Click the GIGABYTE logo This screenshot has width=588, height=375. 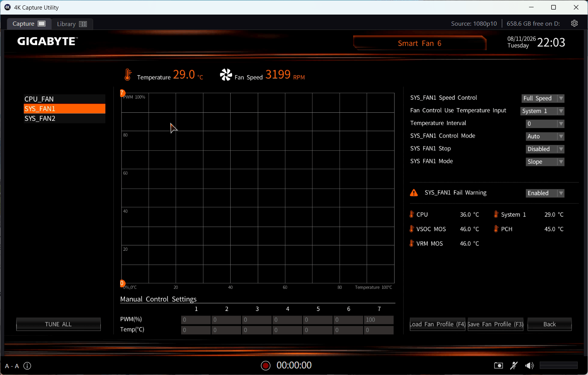point(47,41)
